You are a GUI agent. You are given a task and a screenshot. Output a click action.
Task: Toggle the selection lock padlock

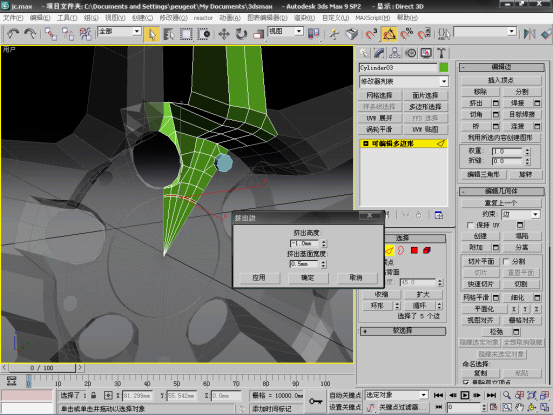pos(94,395)
